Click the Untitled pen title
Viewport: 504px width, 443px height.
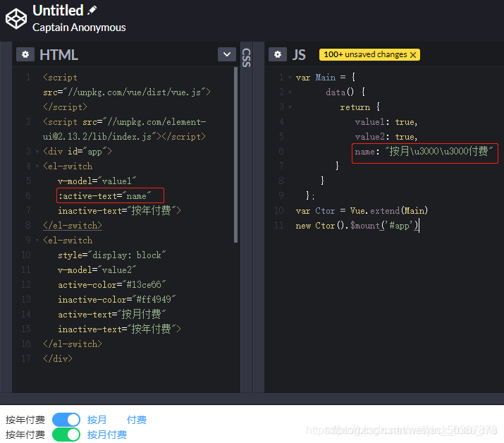58,11
